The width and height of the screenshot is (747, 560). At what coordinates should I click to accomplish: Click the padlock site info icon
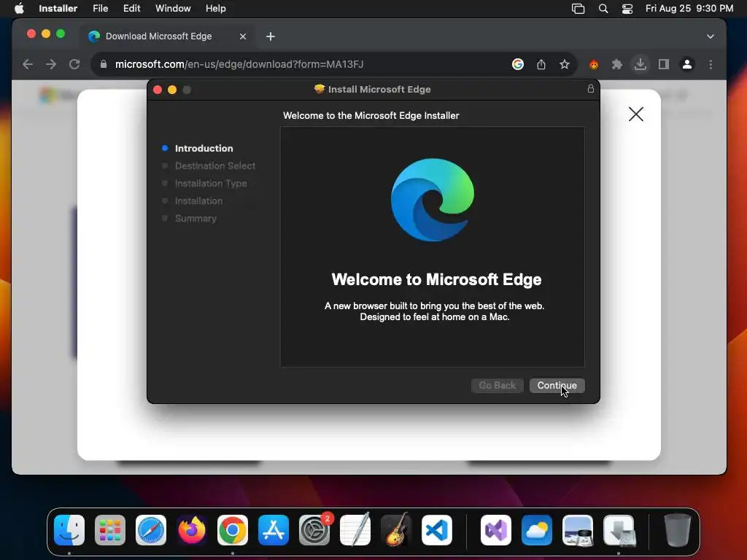click(x=103, y=64)
